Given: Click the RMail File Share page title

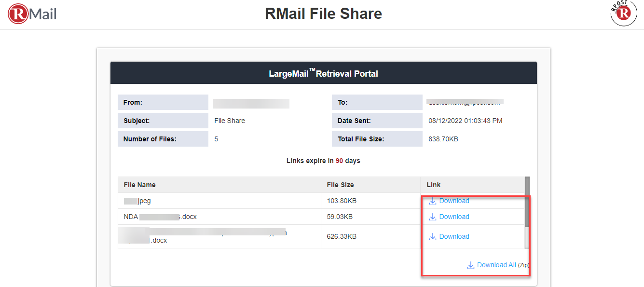Looking at the screenshot, I should pos(323,14).
